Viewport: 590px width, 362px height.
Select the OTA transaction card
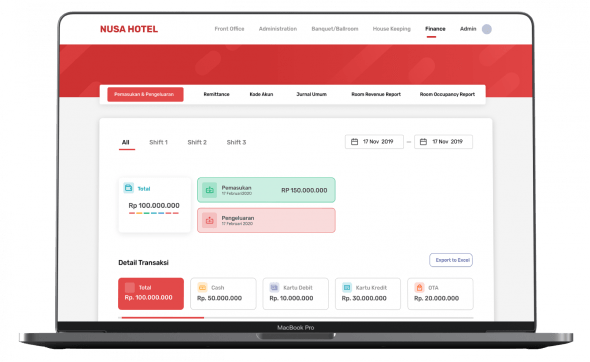tap(440, 294)
